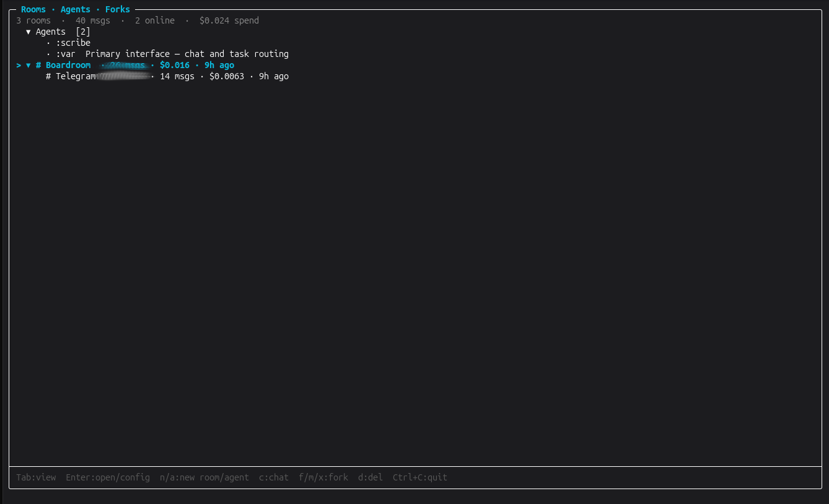Screen dimensions: 829x504
Task: Click the "3 rooms" summary text
Action: point(33,20)
